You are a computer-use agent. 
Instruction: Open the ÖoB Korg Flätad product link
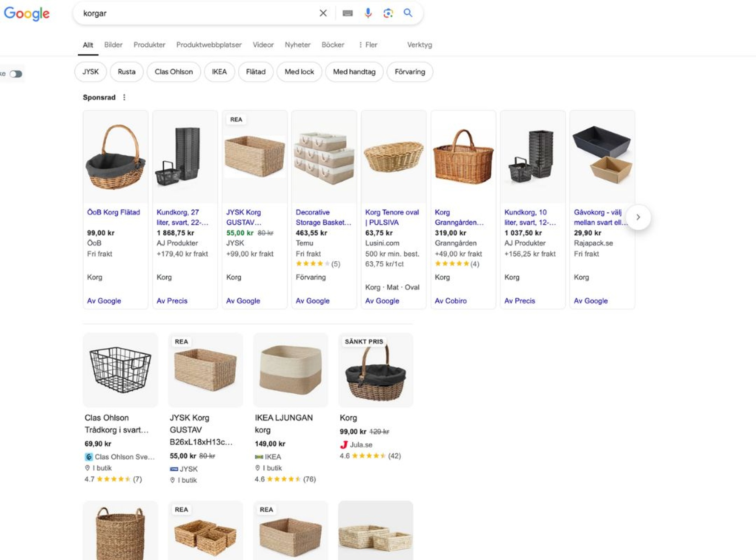pos(113,212)
